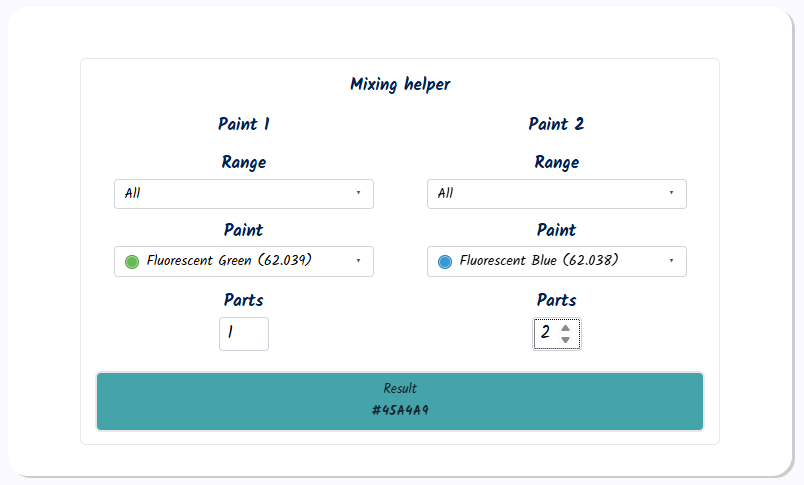Open the Paint 1 Range dropdown
Image resolution: width=804 pixels, height=485 pixels.
coord(243,194)
